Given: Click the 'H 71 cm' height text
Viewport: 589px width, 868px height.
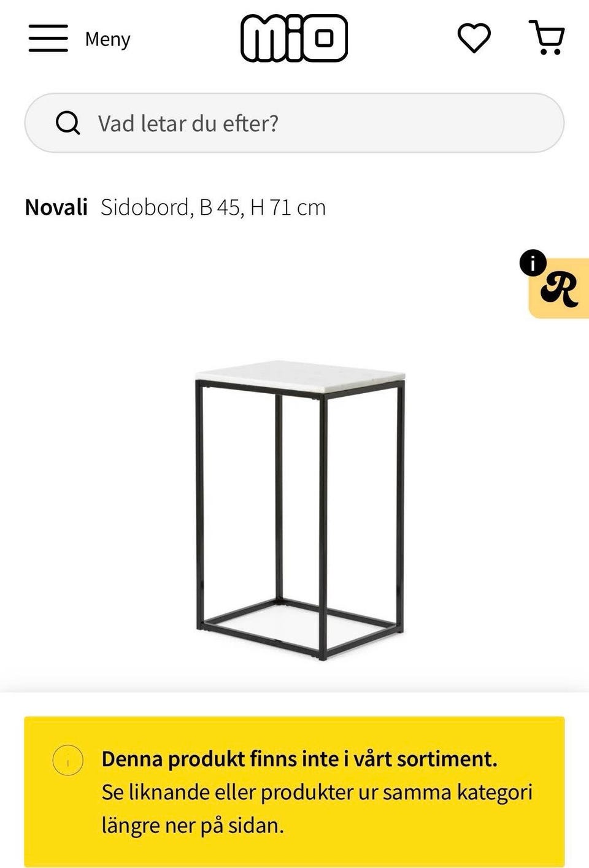Looking at the screenshot, I should tap(288, 207).
